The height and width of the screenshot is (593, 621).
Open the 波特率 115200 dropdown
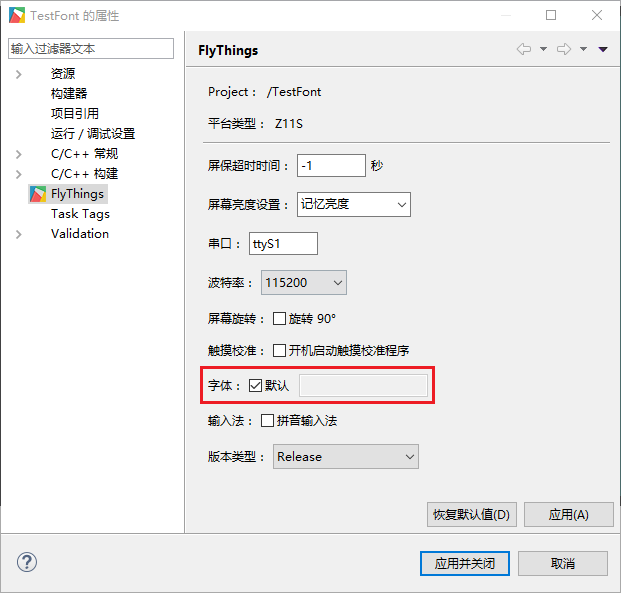(x=303, y=283)
